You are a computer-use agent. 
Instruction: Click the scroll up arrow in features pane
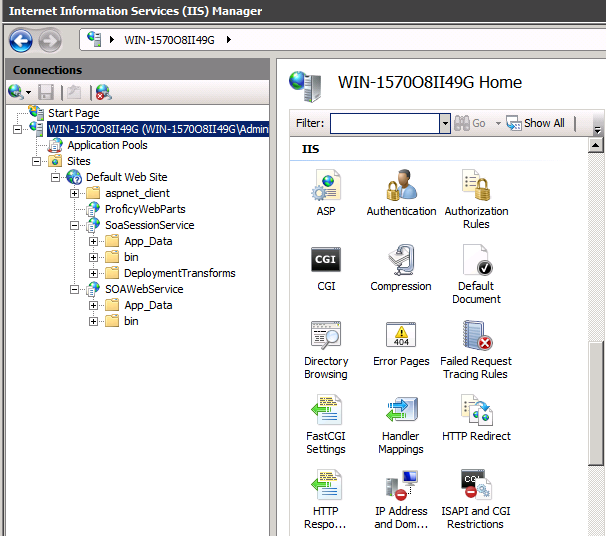(596, 146)
